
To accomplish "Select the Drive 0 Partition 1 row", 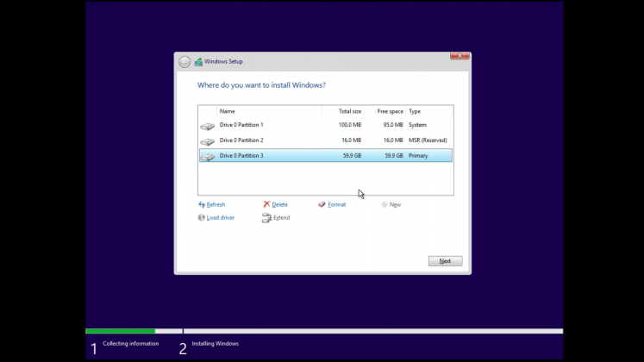I will point(326,125).
